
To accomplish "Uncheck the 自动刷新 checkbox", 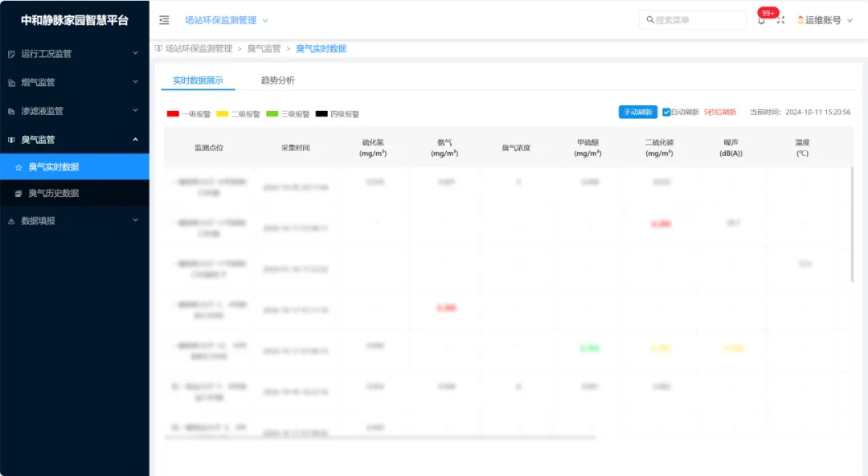I will point(666,113).
